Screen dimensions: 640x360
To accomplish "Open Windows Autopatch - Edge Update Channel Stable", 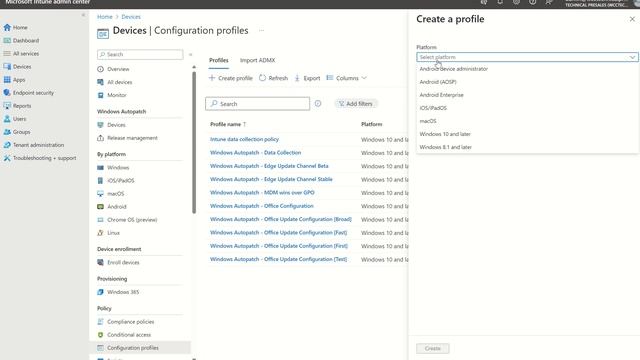I will [271, 179].
